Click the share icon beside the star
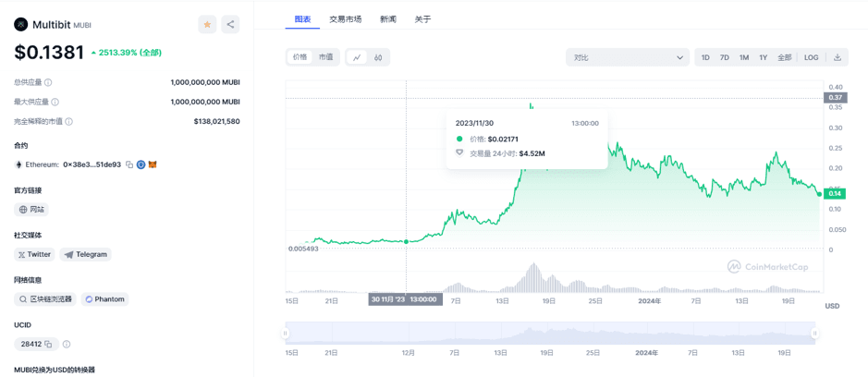Image resolution: width=868 pixels, height=377 pixels. 230,25
